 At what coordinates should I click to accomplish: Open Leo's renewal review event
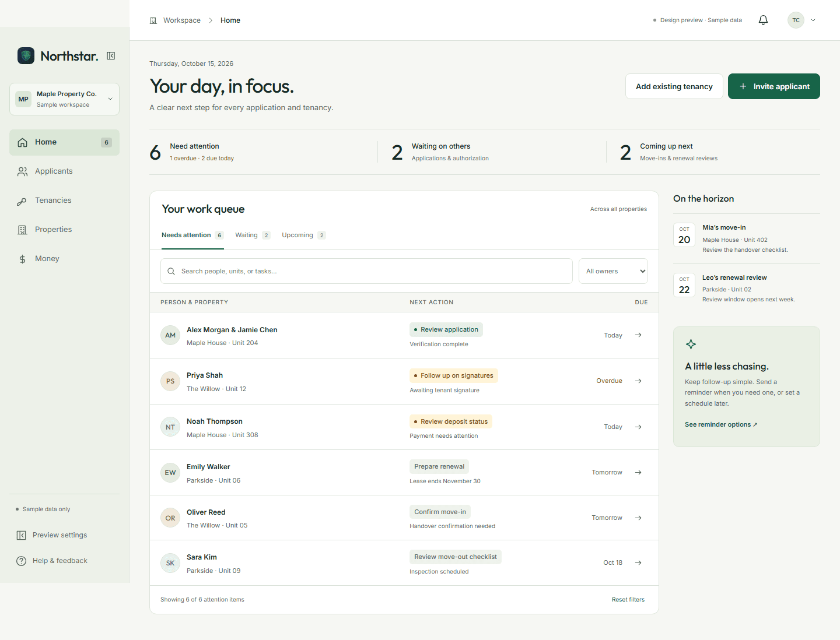pos(747,289)
